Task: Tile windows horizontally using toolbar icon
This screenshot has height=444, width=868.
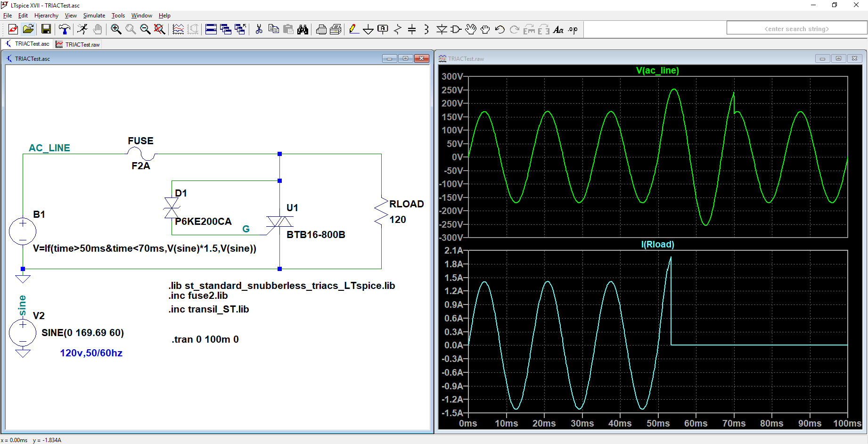Action: [x=211, y=29]
